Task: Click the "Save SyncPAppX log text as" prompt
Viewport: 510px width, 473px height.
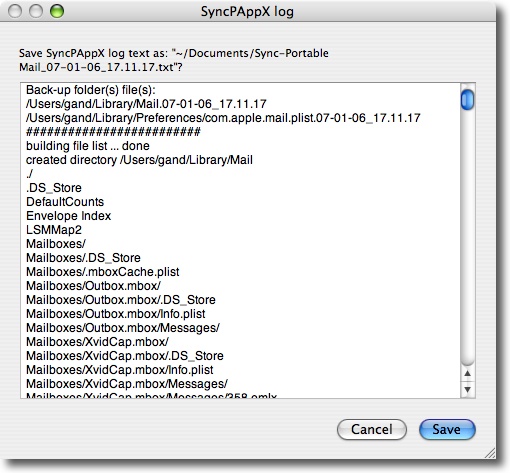Action: [x=174, y=60]
